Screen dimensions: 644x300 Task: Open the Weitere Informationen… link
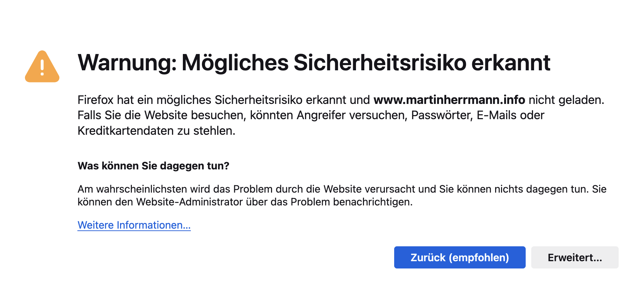pyautogui.click(x=134, y=225)
